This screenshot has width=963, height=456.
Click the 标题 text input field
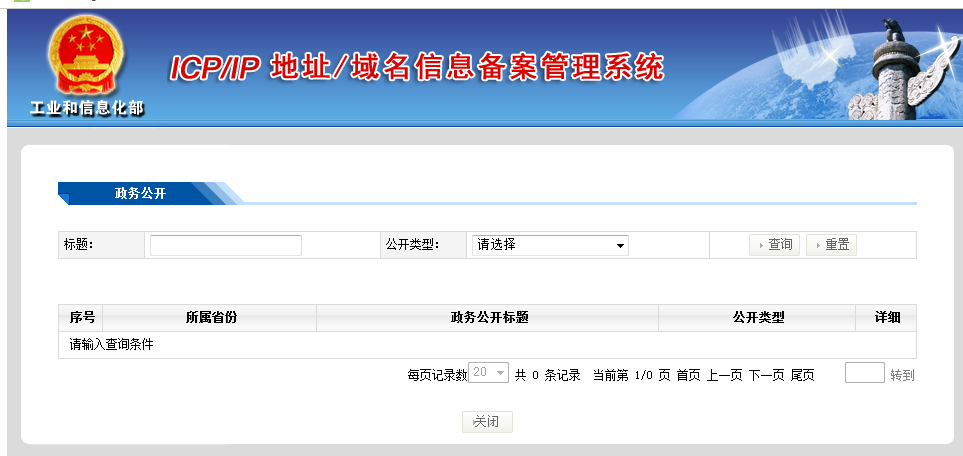(x=225, y=245)
